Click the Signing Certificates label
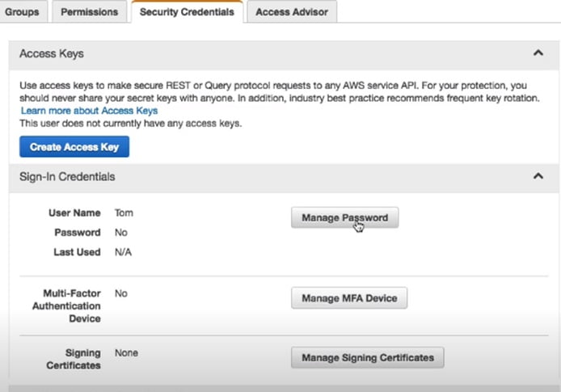Screen dimensions: 561x392 (74, 359)
